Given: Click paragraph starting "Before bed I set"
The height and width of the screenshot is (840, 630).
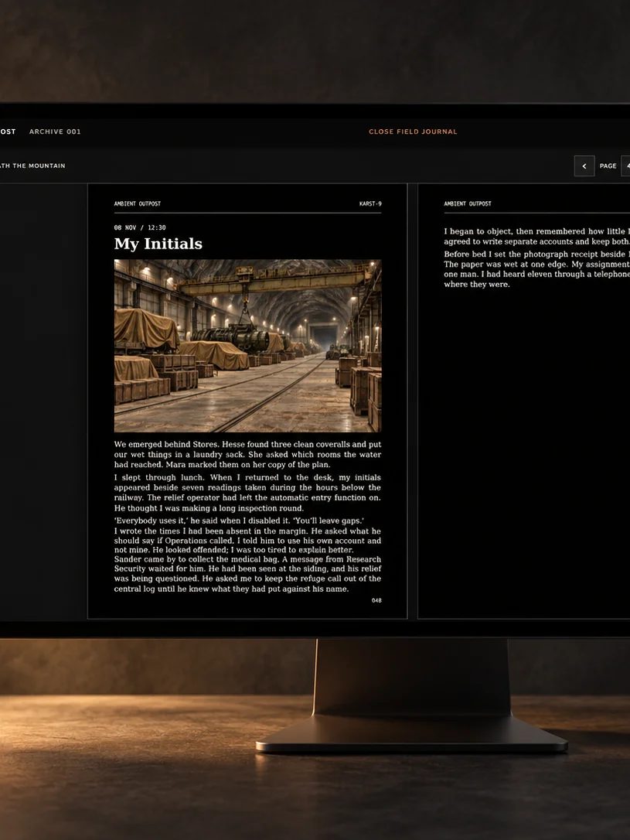Looking at the screenshot, I should (x=537, y=269).
